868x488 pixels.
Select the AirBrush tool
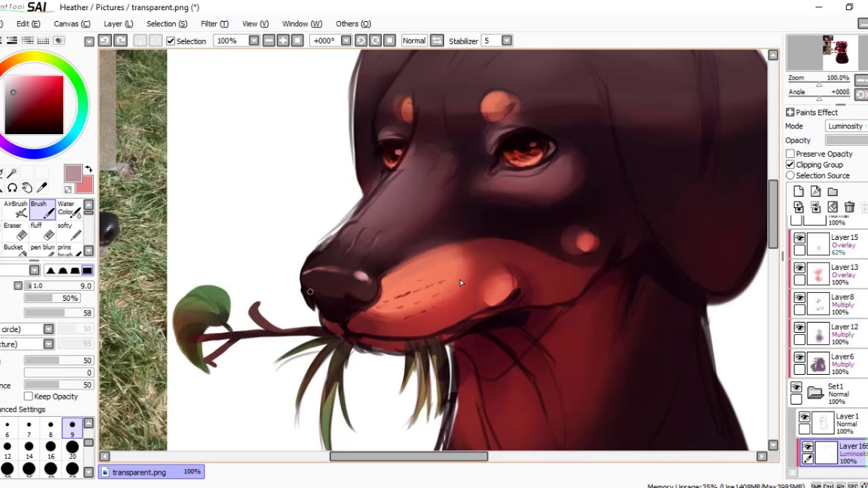point(15,209)
